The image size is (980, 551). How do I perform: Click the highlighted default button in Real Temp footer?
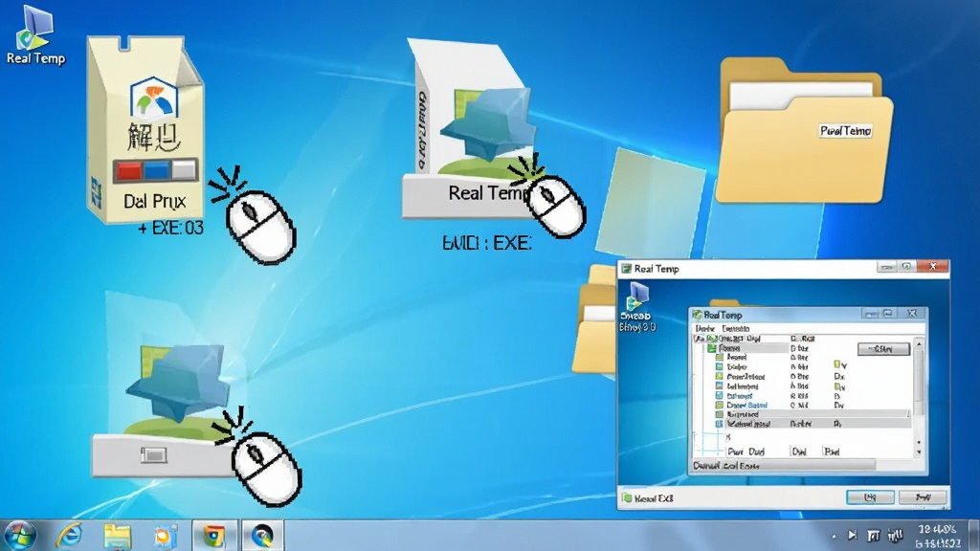click(869, 497)
